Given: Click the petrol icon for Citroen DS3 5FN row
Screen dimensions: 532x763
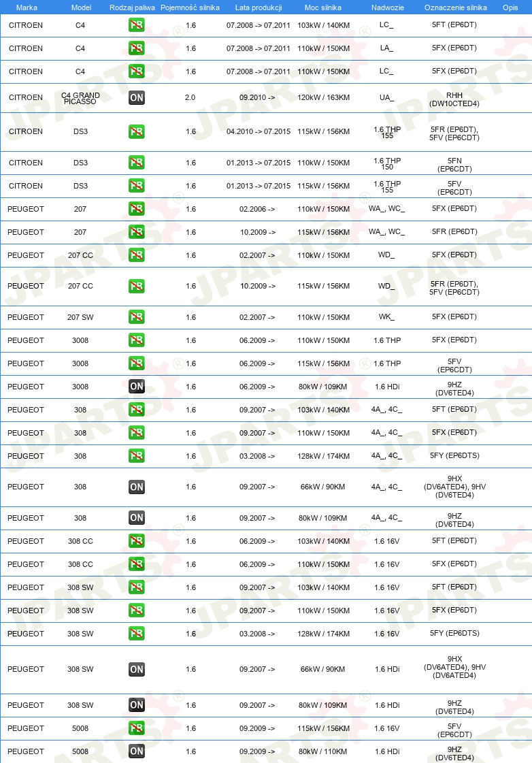Looking at the screenshot, I should (x=137, y=163).
